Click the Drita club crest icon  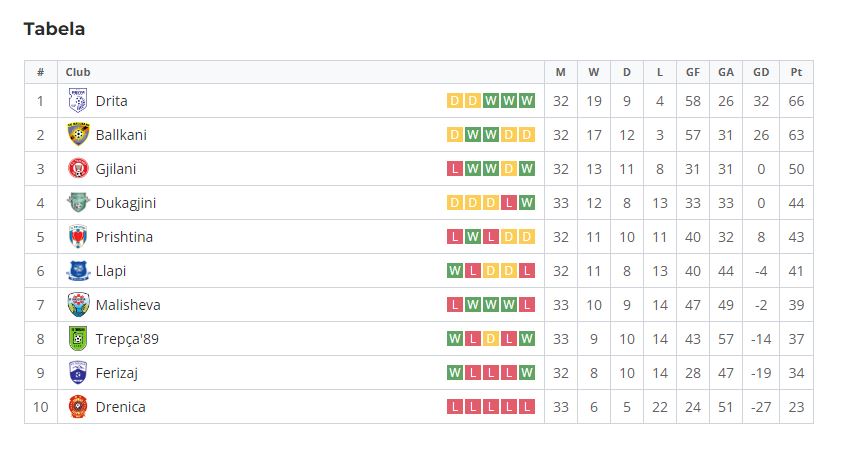(78, 101)
